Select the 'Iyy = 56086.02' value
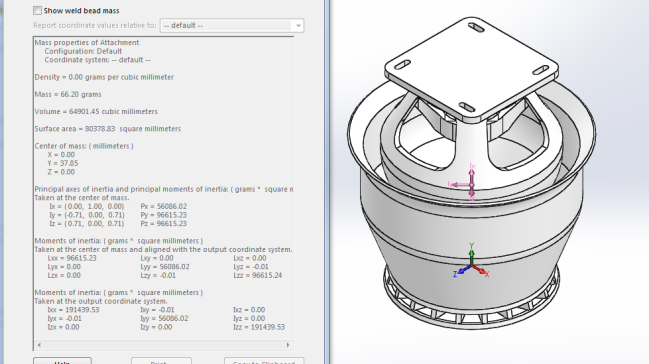Viewport: 649px width, 364px height. click(164, 318)
